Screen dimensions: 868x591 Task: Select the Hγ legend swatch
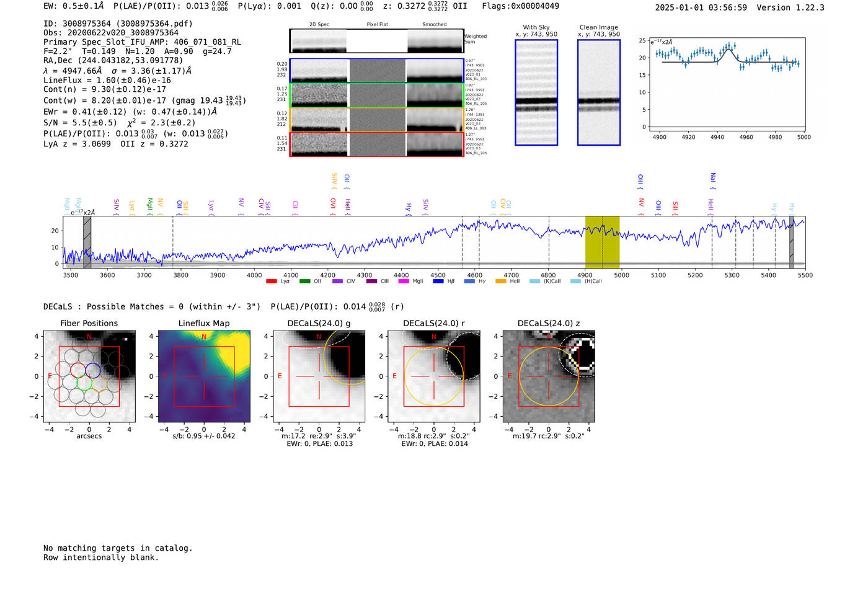pyautogui.click(x=469, y=282)
